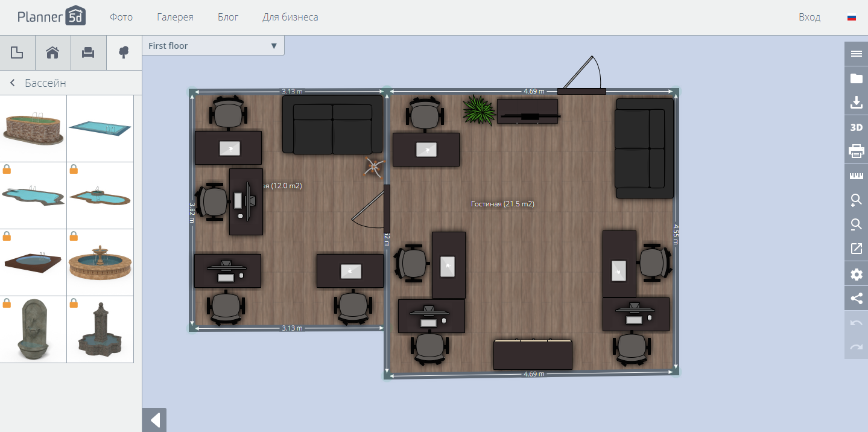
Task: Click the top 3.13 m dimension label
Action: (292, 92)
